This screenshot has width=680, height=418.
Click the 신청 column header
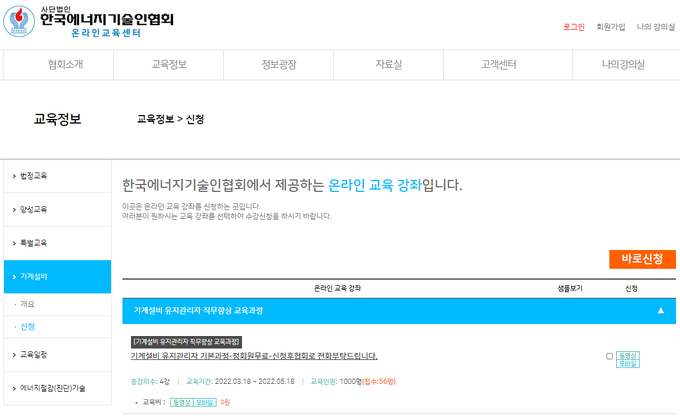click(631, 288)
